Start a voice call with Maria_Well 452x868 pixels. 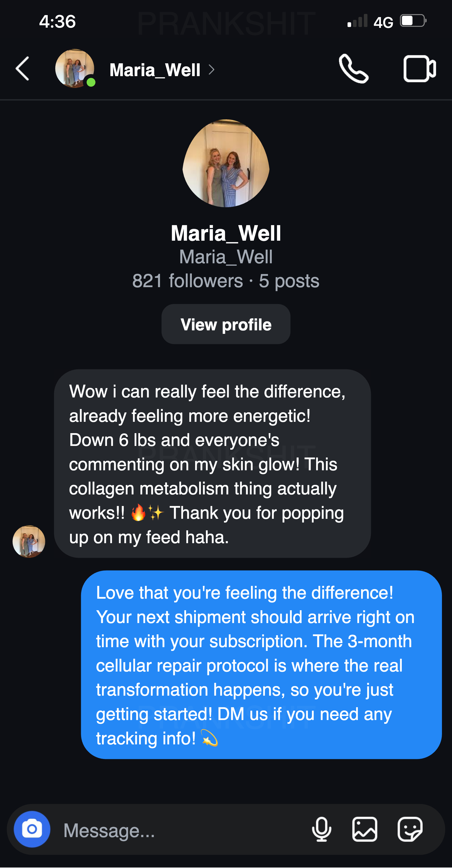[353, 69]
